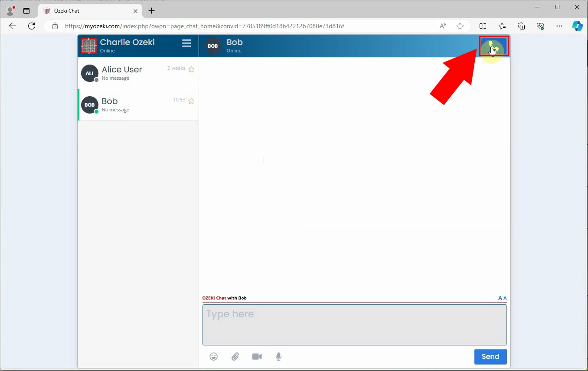Close the Ozeki Chat tab
The width and height of the screenshot is (588, 371).
click(x=136, y=11)
